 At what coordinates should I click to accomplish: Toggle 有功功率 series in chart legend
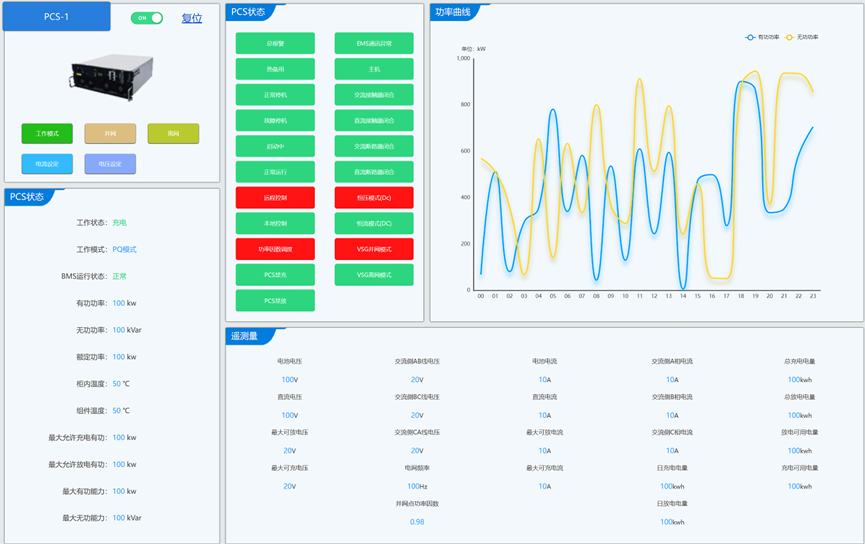click(x=762, y=37)
